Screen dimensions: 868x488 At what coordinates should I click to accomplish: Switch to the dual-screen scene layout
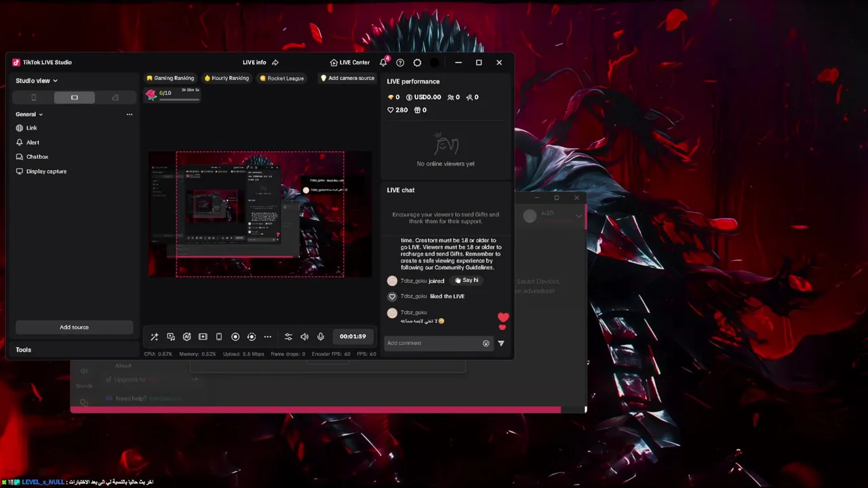click(115, 98)
